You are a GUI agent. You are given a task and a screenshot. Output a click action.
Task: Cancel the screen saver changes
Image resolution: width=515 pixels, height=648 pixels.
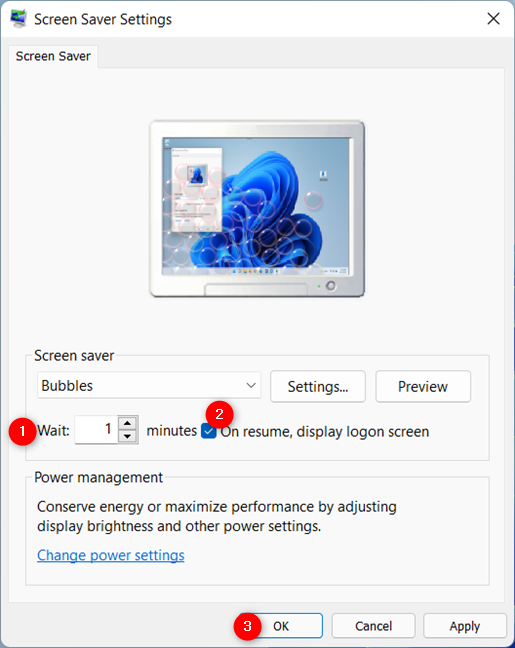(373, 626)
